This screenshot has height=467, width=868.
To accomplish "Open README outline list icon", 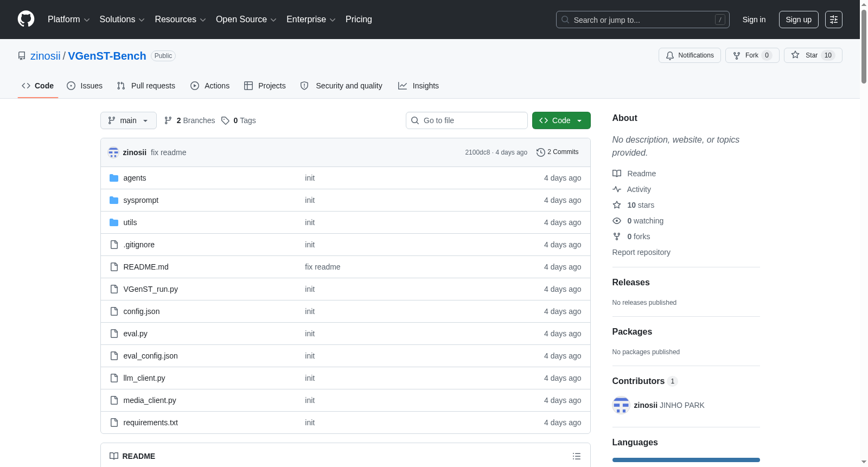I will pos(577,456).
